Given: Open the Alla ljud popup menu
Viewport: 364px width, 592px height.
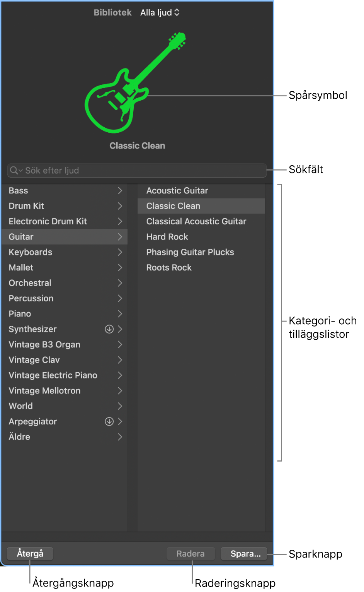Looking at the screenshot, I should click(160, 13).
